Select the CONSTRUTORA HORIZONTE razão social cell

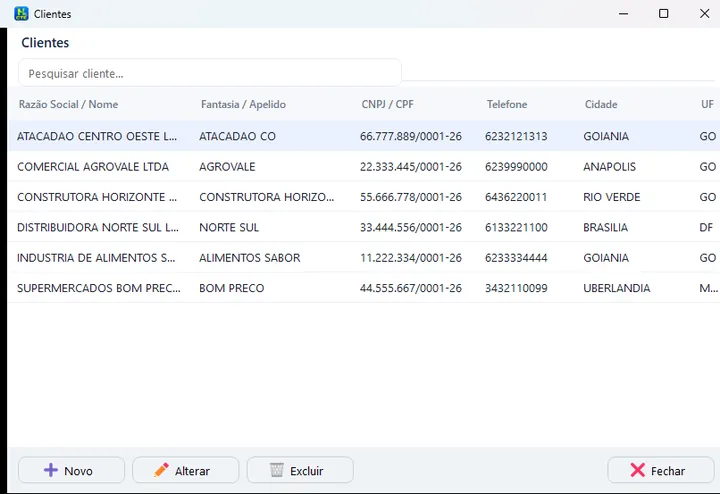click(97, 197)
